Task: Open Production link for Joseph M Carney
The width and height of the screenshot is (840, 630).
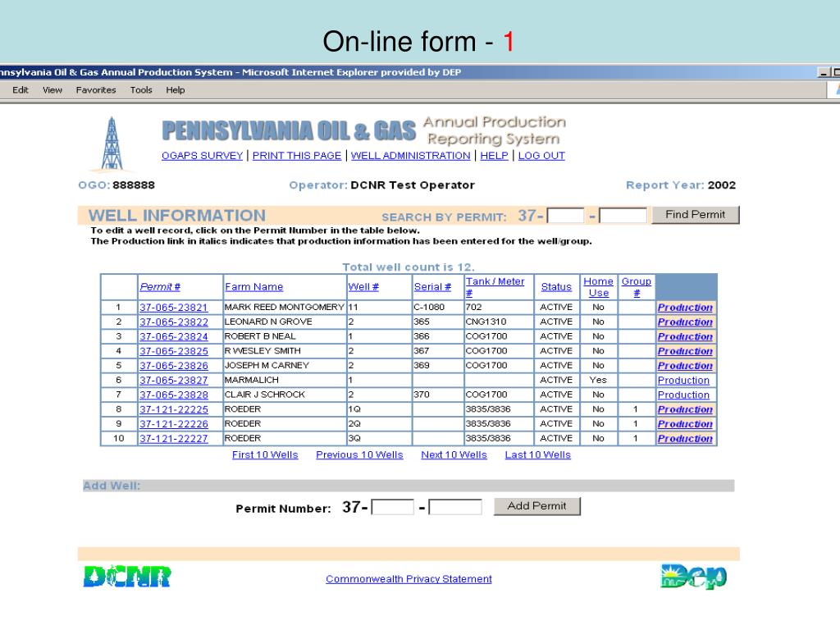Action: (x=685, y=365)
